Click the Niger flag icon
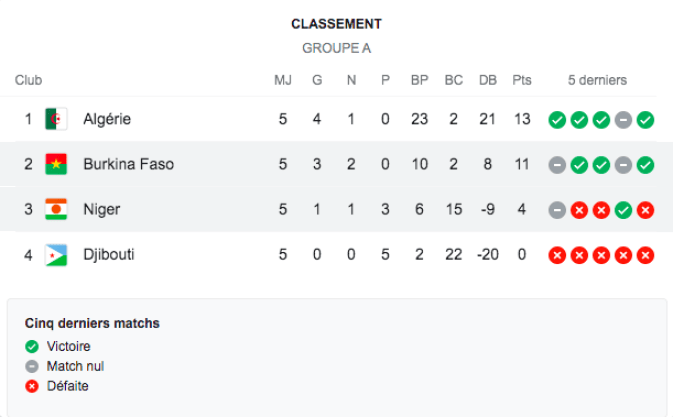This screenshot has height=417, width=673. coord(57,210)
